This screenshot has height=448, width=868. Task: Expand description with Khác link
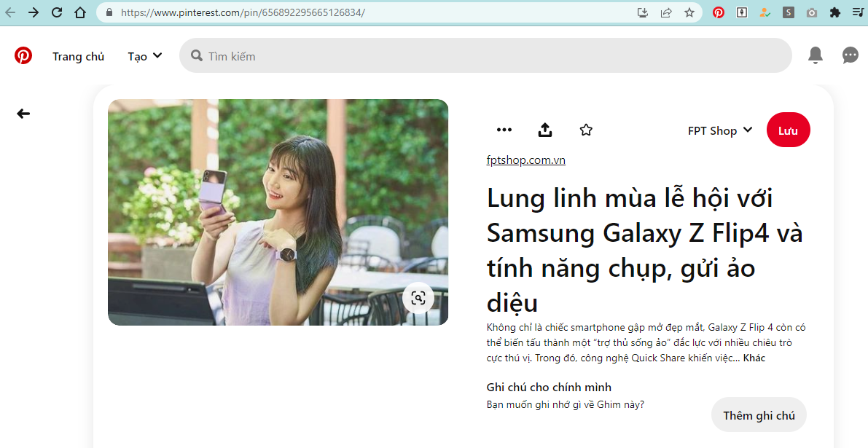tap(754, 358)
